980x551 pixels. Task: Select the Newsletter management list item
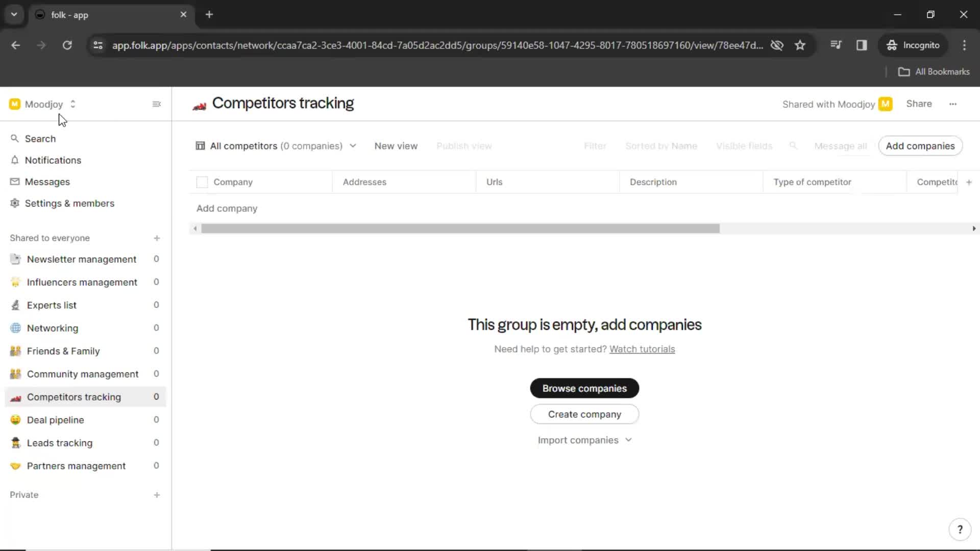click(x=82, y=259)
